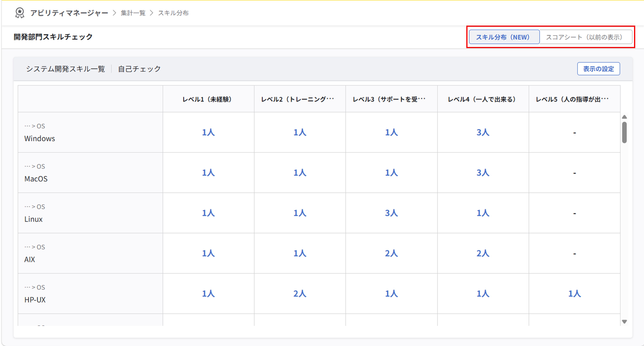Image resolution: width=644 pixels, height=346 pixels.
Task: Click the レベル4（一人で出来る）column header
Action: click(483, 99)
